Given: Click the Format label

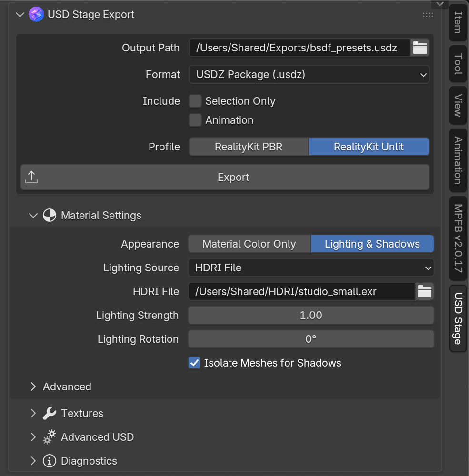Looking at the screenshot, I should pos(163,74).
